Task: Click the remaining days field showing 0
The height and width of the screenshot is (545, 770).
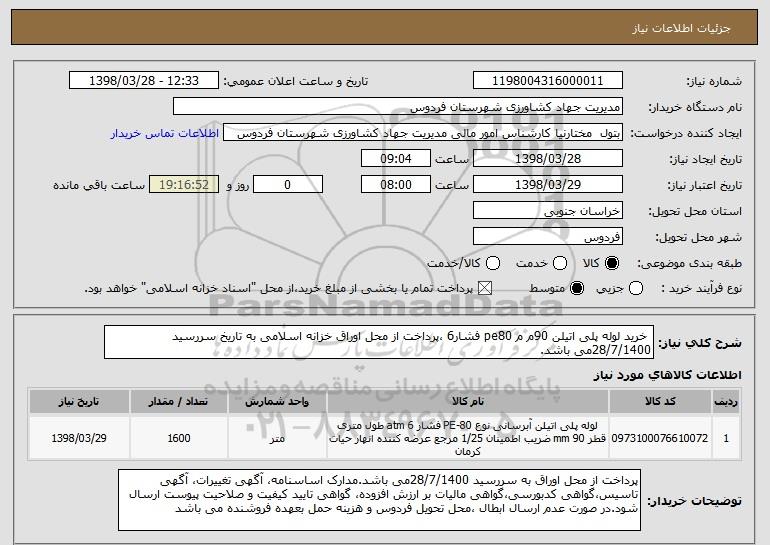Action: coord(288,185)
